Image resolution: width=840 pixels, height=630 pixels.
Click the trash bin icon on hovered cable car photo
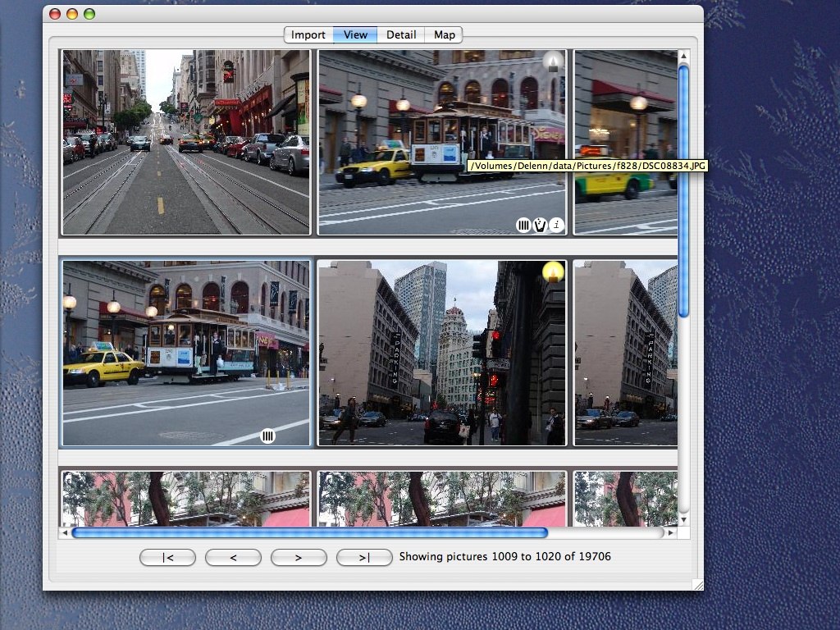coord(540,226)
